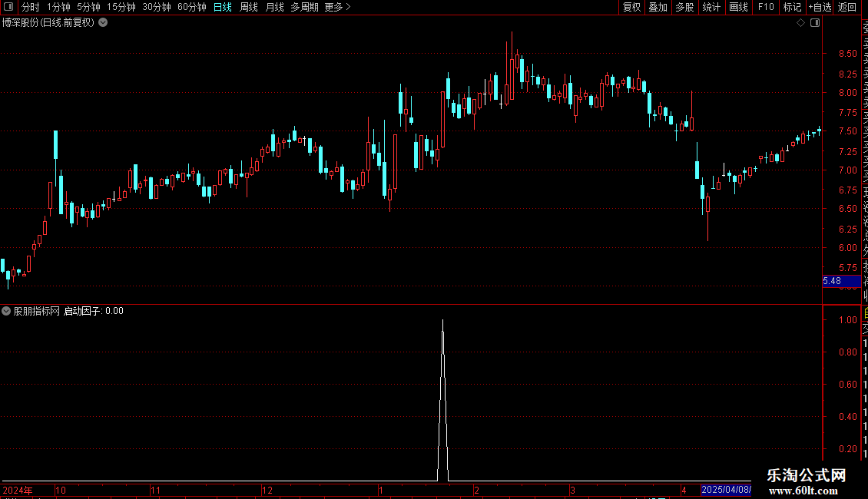Switch to 月线 monthly chart
Screen dimensions: 868x499
(274, 7)
